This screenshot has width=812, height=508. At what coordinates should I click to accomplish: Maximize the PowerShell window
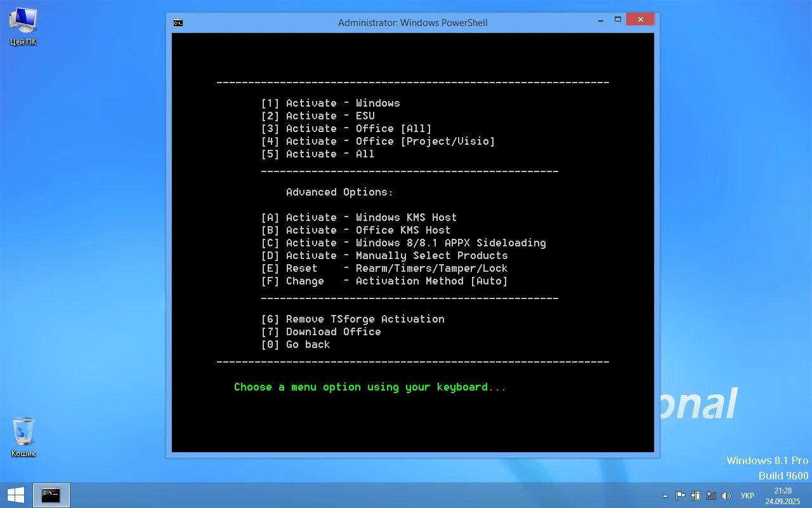(618, 20)
